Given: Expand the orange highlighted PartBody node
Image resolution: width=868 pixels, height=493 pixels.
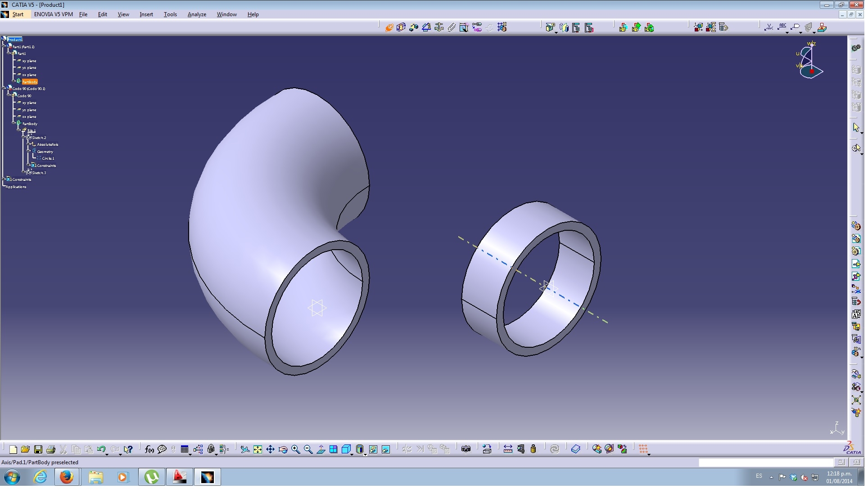Looking at the screenshot, I should 14,81.
